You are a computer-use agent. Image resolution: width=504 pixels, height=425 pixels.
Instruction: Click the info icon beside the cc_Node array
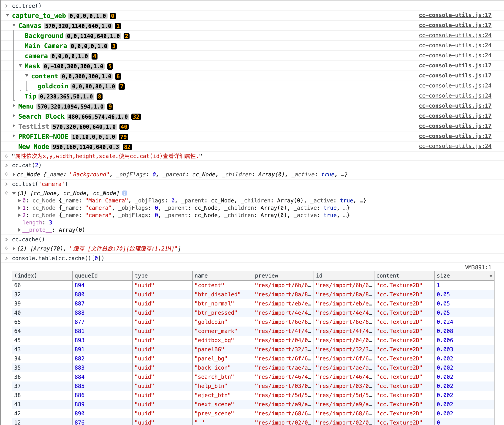(125, 193)
